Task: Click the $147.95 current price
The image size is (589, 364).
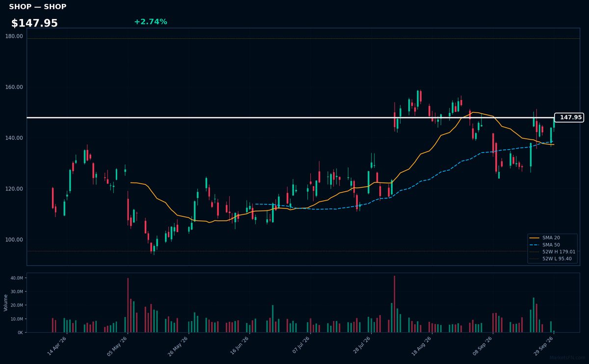Action: coord(34,23)
